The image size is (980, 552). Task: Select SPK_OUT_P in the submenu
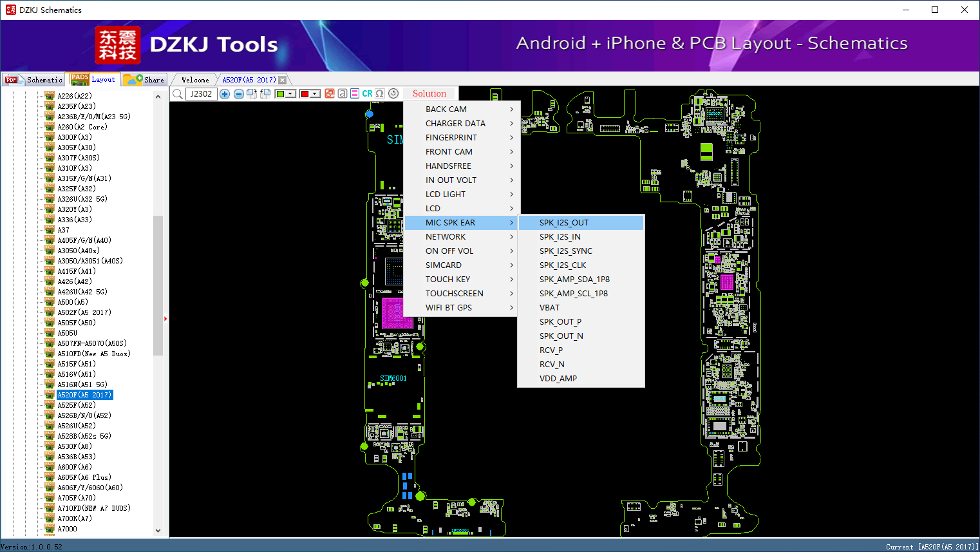pyautogui.click(x=581, y=322)
